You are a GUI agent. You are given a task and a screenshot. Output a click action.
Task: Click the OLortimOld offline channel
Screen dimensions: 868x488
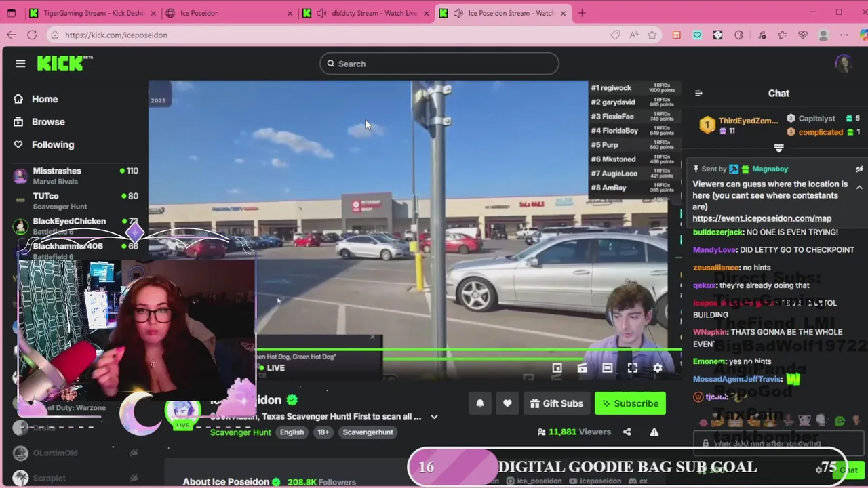point(75,453)
